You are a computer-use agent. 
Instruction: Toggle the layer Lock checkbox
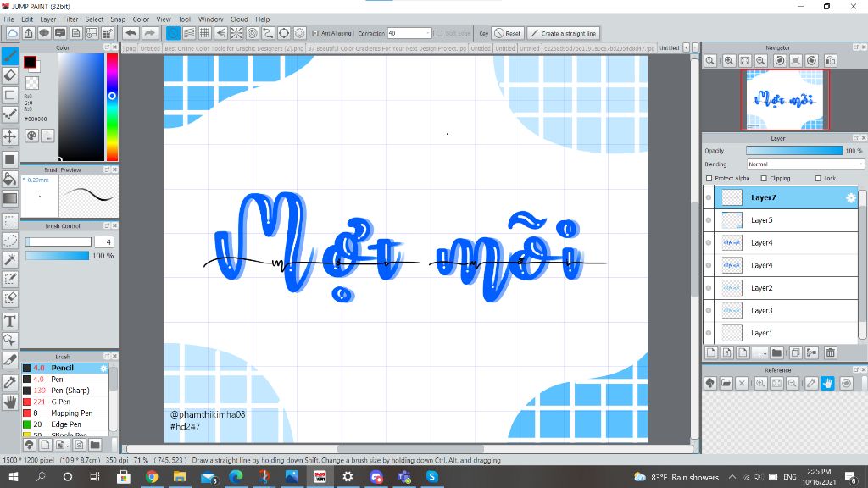tap(818, 178)
